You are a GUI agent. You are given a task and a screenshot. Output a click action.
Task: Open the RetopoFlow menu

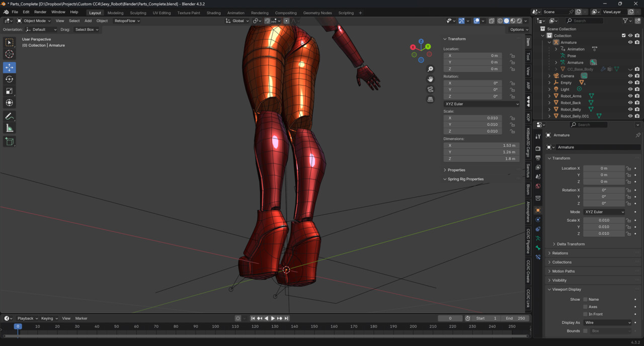[127, 21]
